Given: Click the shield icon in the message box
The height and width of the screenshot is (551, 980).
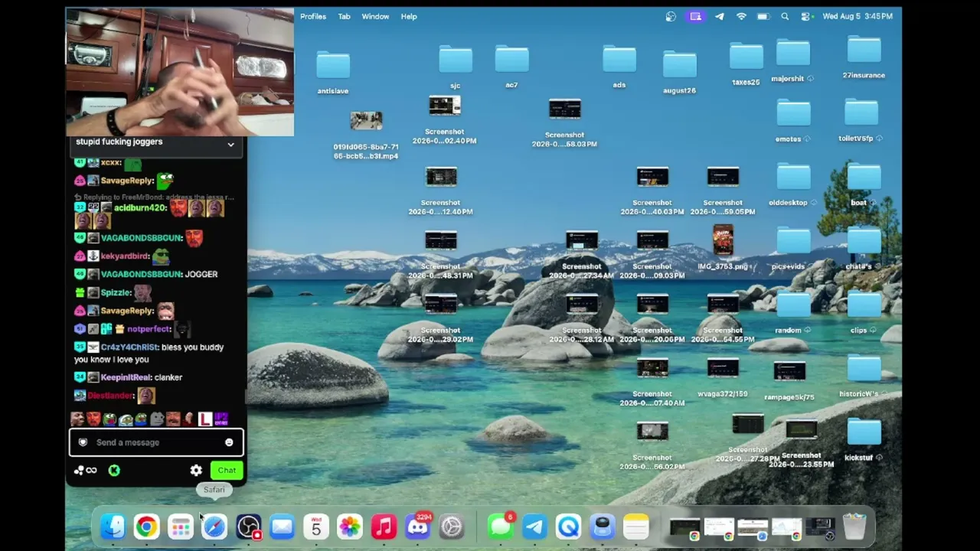Looking at the screenshot, I should [x=83, y=442].
